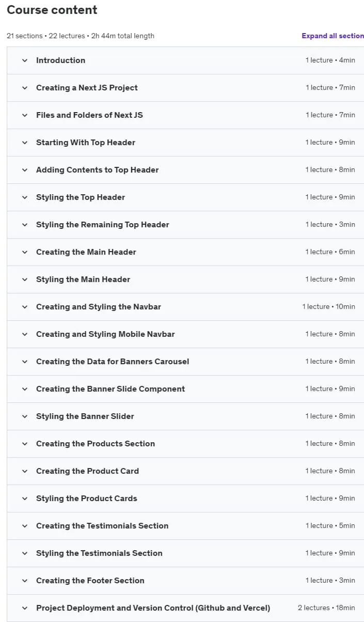
Task: Open Project Deployment and Version Control section
Action: [x=185, y=608]
